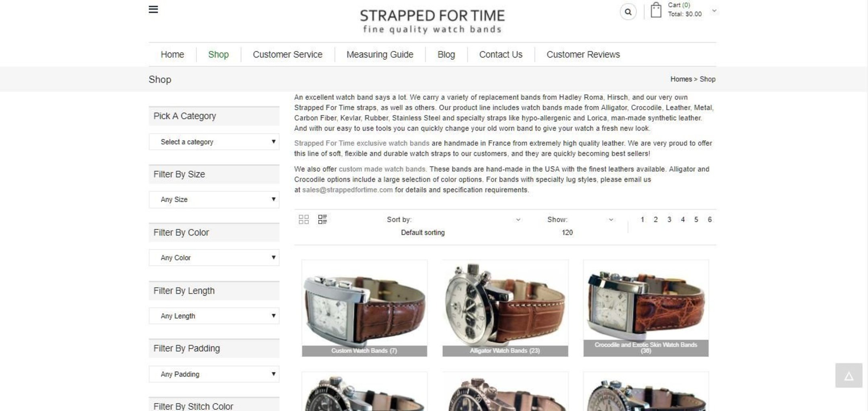Open the Any Length filter dropdown

(214, 316)
